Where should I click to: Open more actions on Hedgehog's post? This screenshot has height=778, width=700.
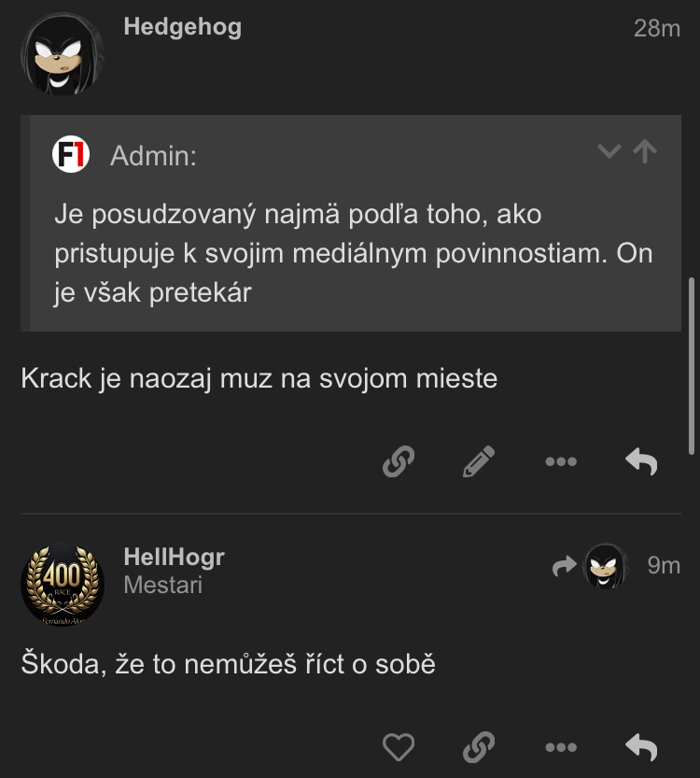pos(561,461)
